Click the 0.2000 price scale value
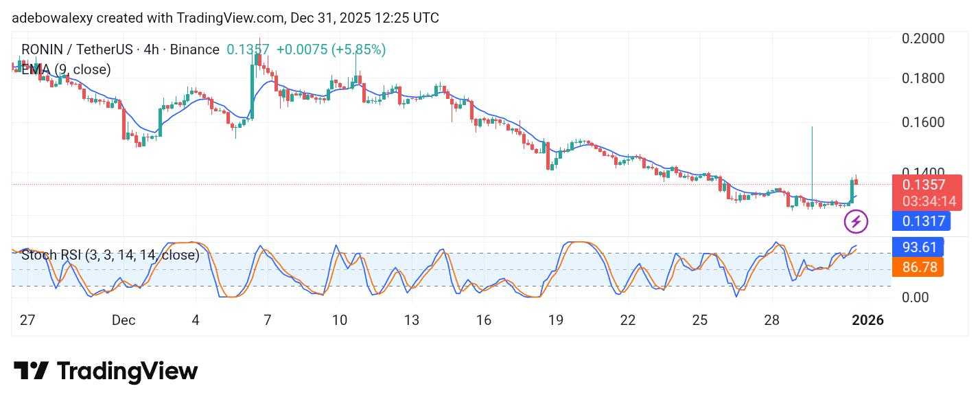The image size is (980, 406). [x=922, y=39]
